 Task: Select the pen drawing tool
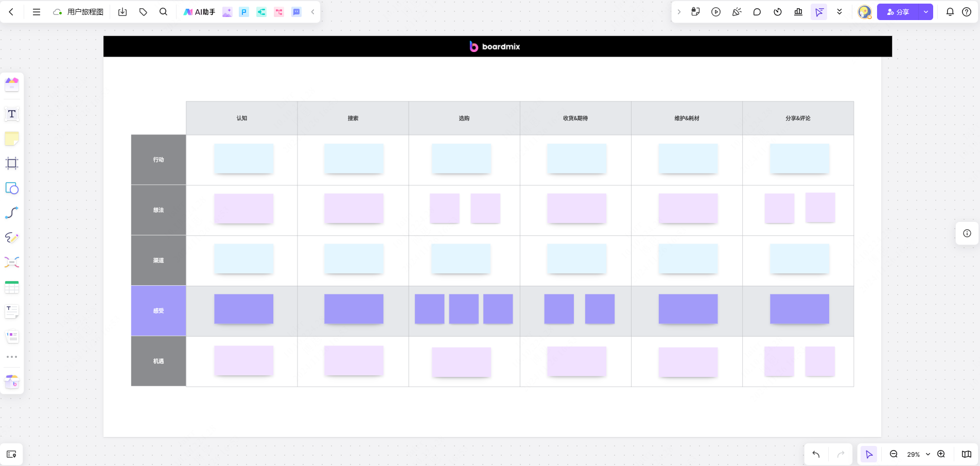click(12, 237)
